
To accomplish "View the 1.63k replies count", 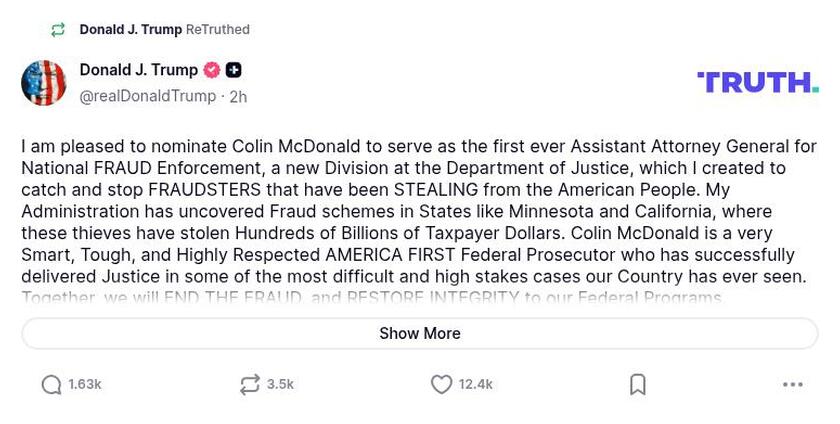I will click(85, 385).
